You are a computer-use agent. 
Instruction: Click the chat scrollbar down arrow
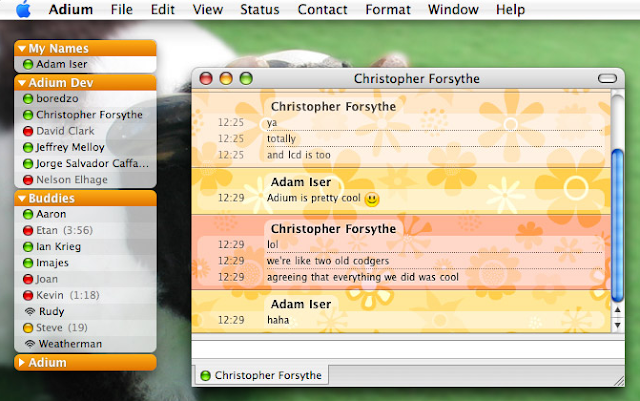[618, 325]
